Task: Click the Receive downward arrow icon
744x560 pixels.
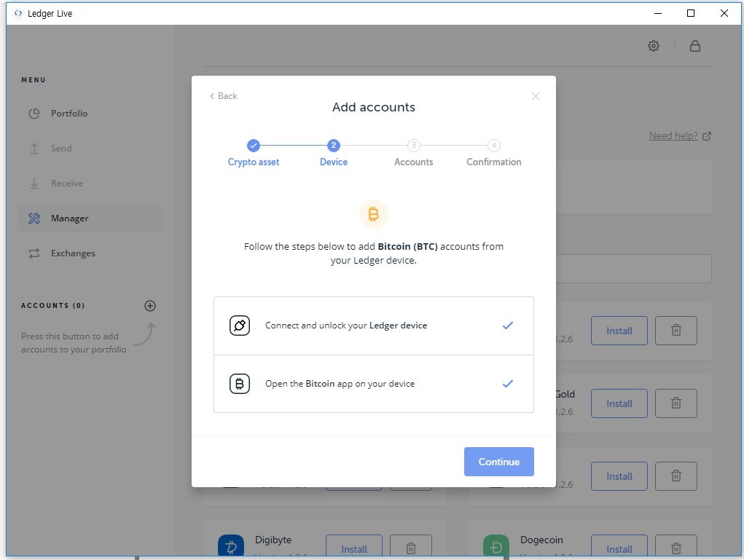Action: (34, 184)
